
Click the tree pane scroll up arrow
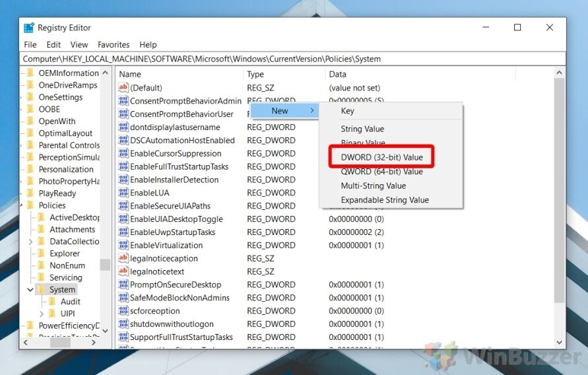click(x=106, y=73)
